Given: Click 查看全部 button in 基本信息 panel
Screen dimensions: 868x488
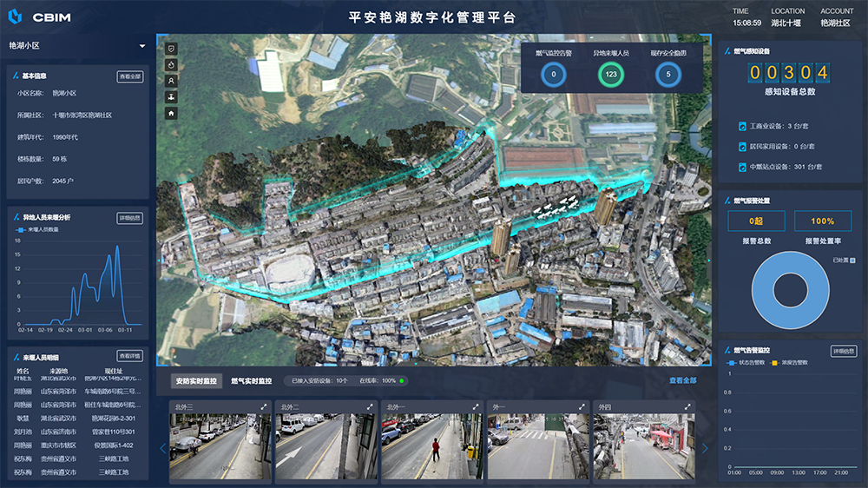Looking at the screenshot, I should [130, 76].
